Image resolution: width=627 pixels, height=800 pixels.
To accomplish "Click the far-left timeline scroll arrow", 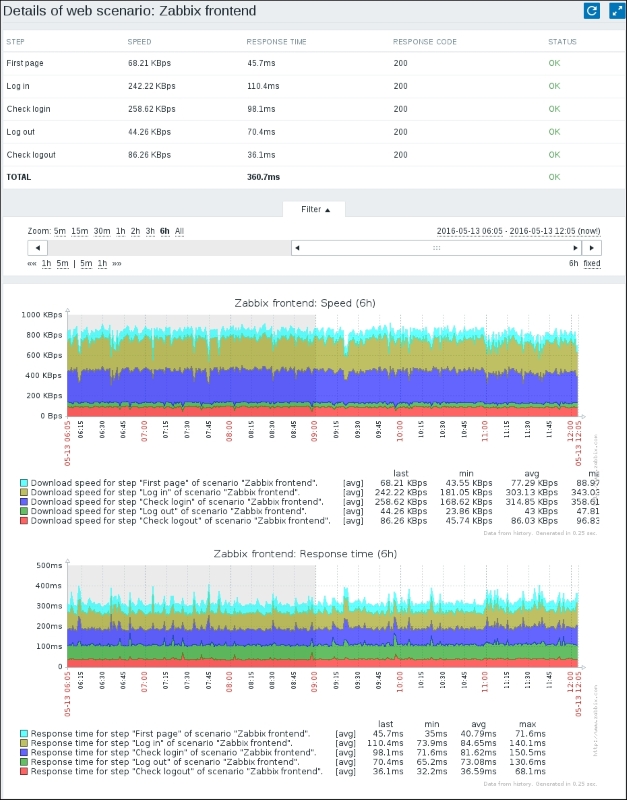I will tap(36, 247).
